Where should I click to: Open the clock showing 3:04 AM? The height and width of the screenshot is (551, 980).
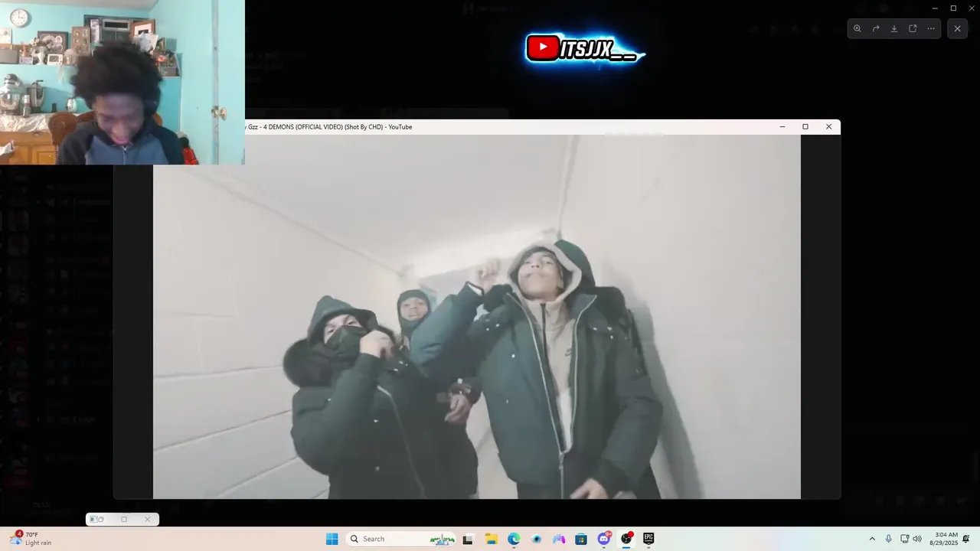point(946,539)
